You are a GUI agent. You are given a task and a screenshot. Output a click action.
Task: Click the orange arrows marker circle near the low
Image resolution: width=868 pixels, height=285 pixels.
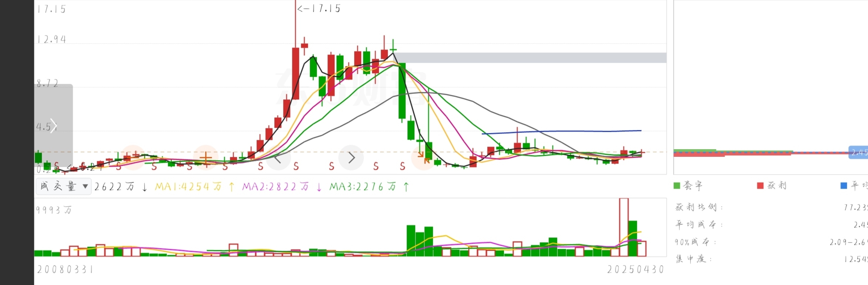pos(424,158)
